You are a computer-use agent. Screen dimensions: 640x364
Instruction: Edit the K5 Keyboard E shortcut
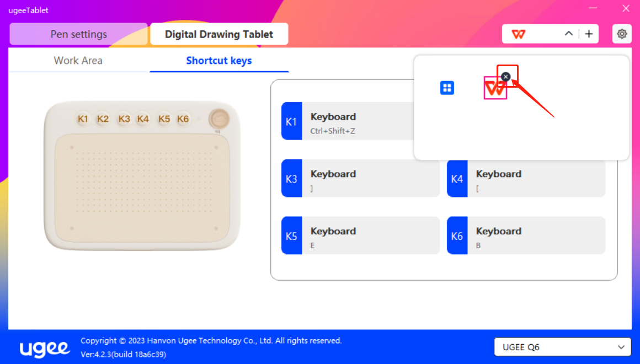pyautogui.click(x=360, y=236)
